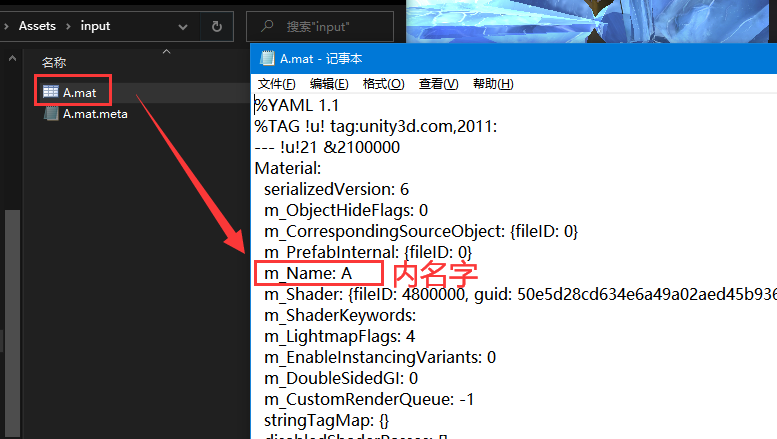The image size is (777, 439).
Task: Click the A.mat.meta file icon
Action: pos(51,114)
